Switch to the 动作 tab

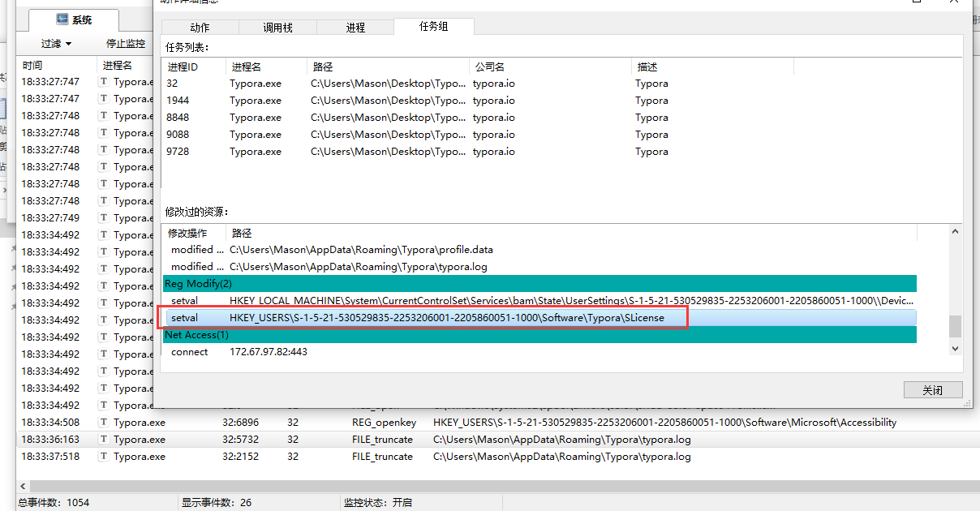[200, 28]
